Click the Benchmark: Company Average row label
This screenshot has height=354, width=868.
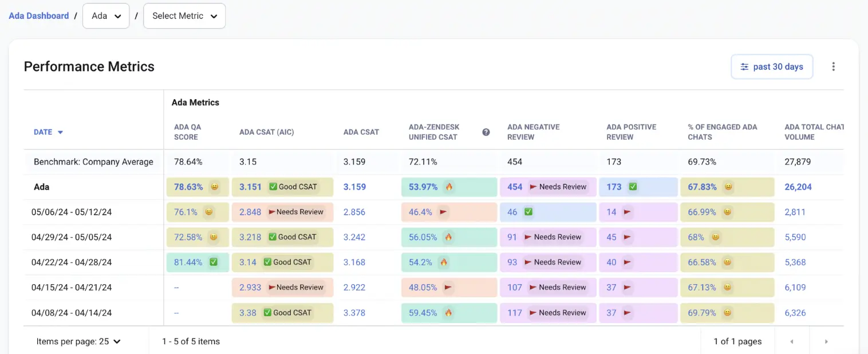[93, 162]
